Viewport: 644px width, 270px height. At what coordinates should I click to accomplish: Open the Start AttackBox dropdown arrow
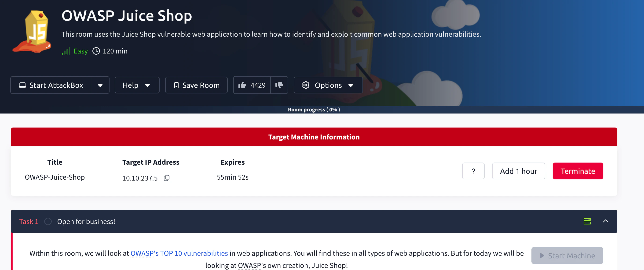100,85
